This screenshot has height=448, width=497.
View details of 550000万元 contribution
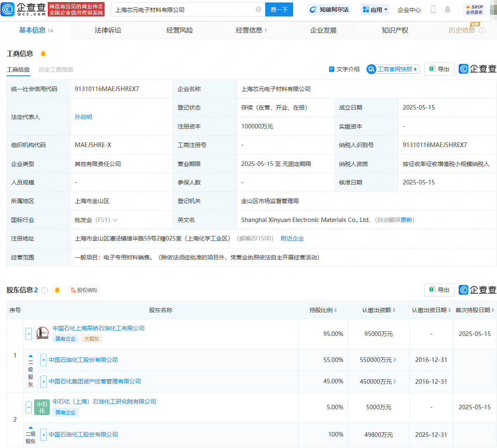(x=378, y=360)
